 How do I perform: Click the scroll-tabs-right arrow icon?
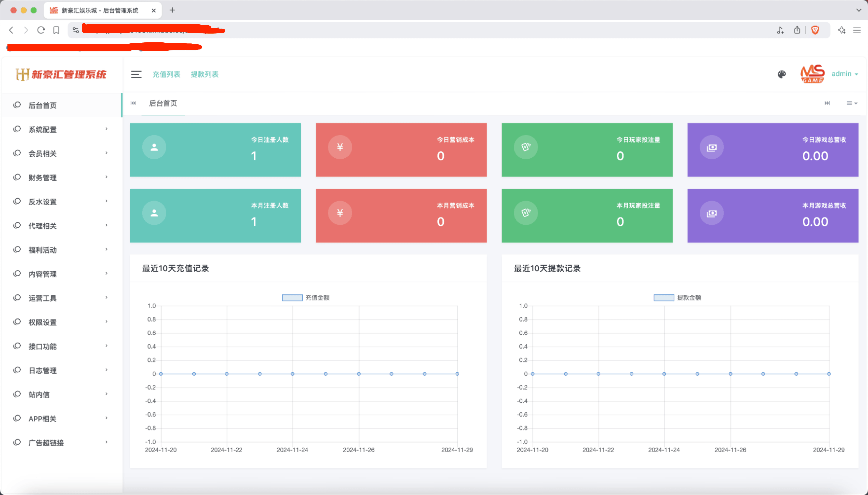[827, 103]
